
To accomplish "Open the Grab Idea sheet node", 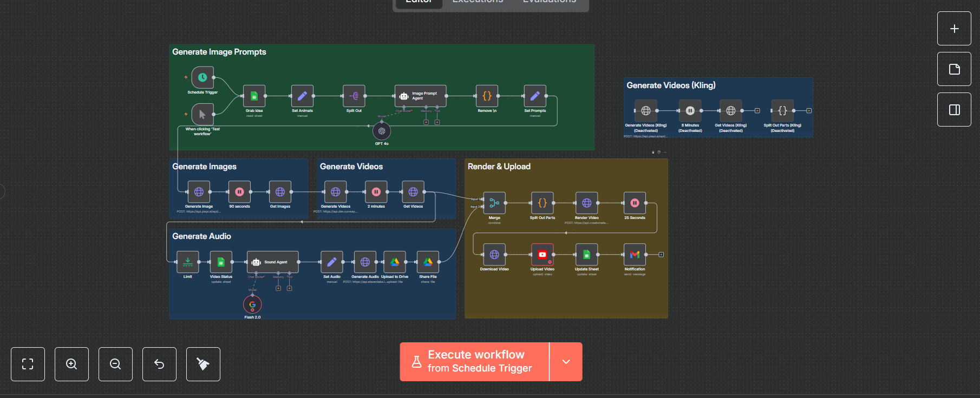I will [254, 96].
